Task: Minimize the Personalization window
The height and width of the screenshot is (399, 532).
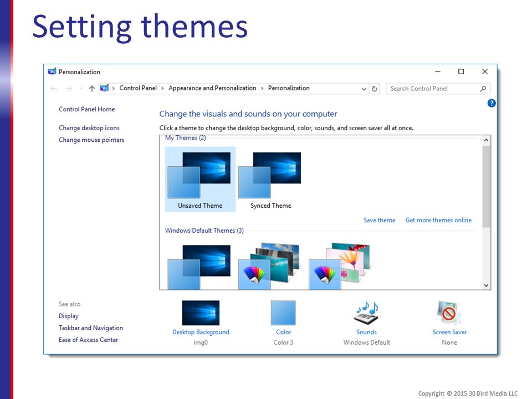Action: (x=438, y=71)
